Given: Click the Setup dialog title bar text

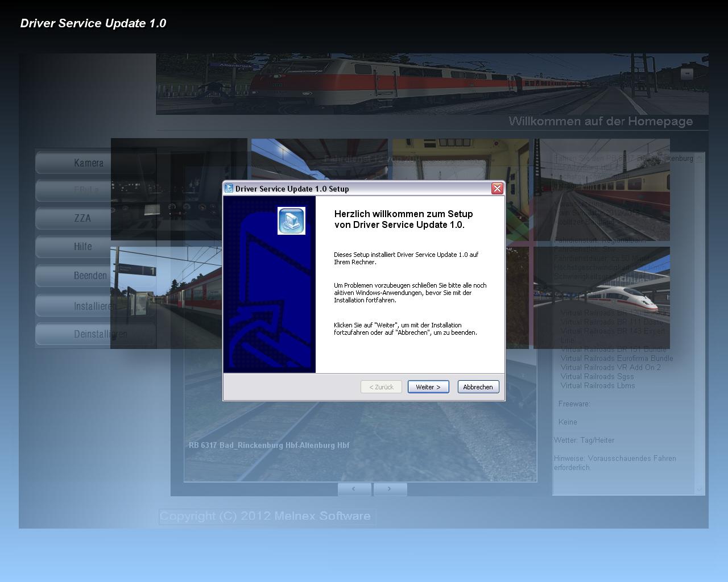Looking at the screenshot, I should (292, 189).
